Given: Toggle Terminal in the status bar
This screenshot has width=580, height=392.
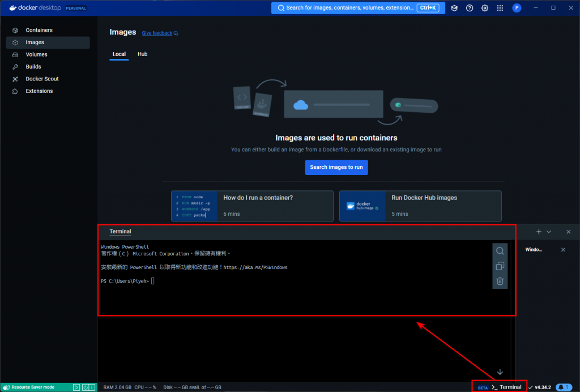Looking at the screenshot, I should (506, 387).
